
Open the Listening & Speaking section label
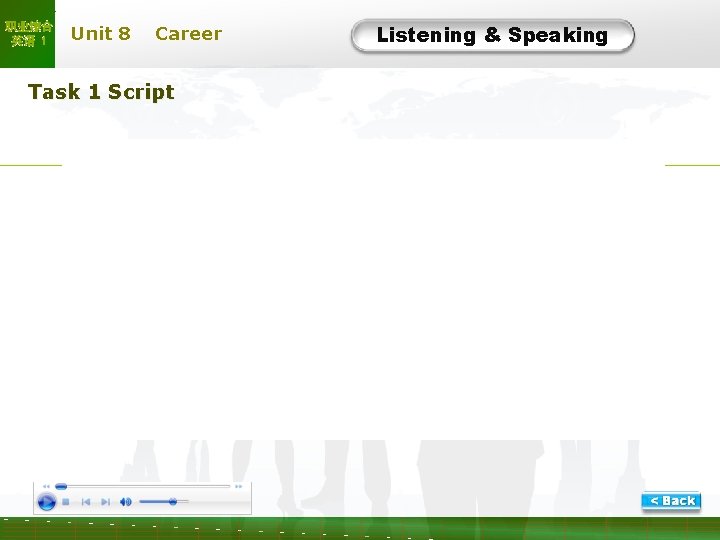(x=492, y=35)
